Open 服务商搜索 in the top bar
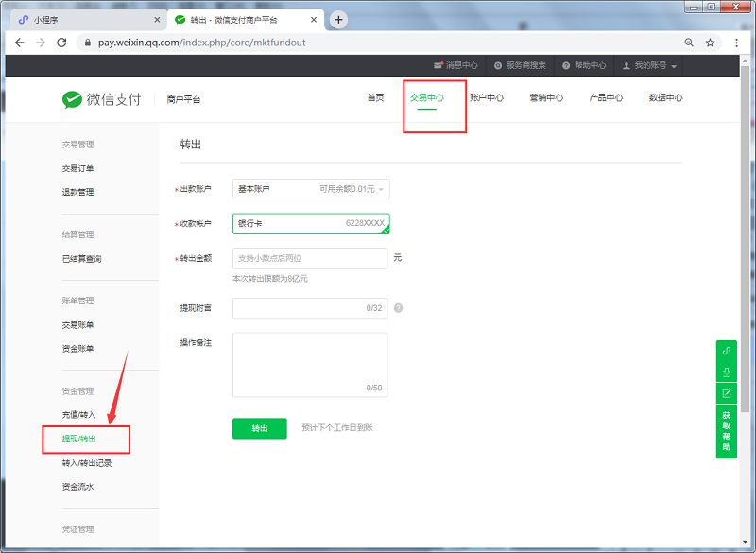 (x=520, y=65)
